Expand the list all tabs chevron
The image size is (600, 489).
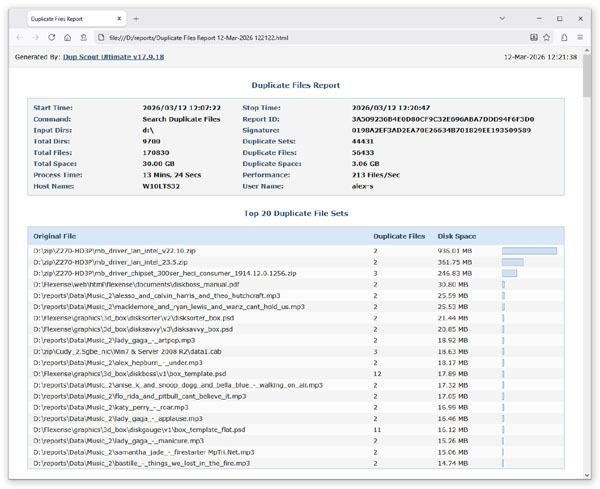tap(502, 18)
